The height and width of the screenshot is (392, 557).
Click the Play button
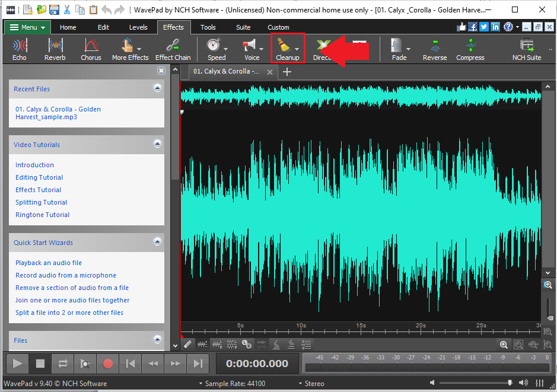[17, 364]
